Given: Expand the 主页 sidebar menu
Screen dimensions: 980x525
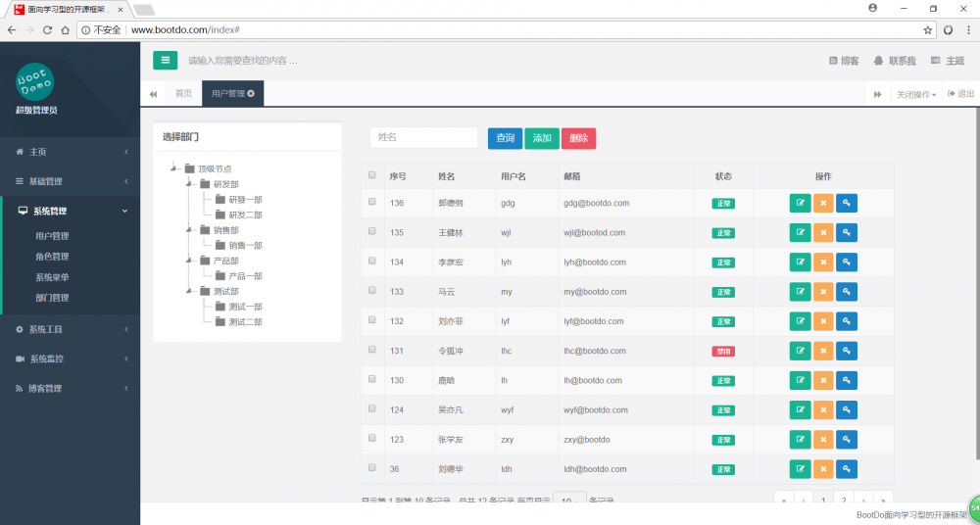Looking at the screenshot, I should point(70,152).
